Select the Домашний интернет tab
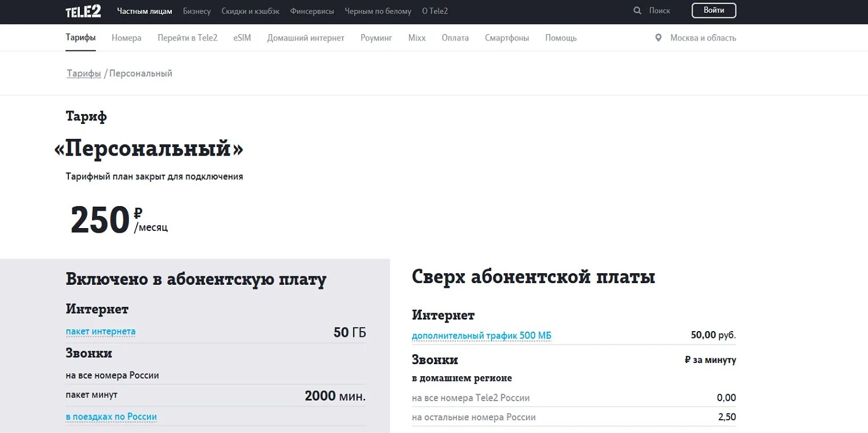Viewport: 868px width, 433px height. tap(306, 38)
